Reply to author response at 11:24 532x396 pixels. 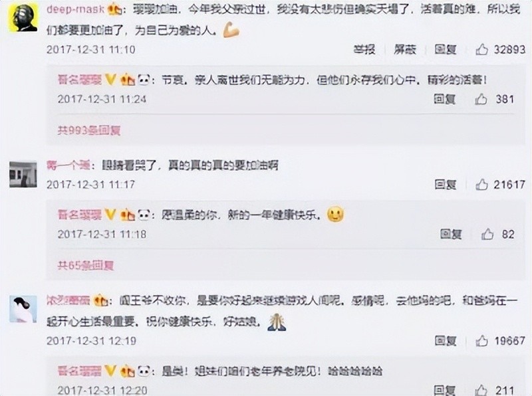[444, 100]
